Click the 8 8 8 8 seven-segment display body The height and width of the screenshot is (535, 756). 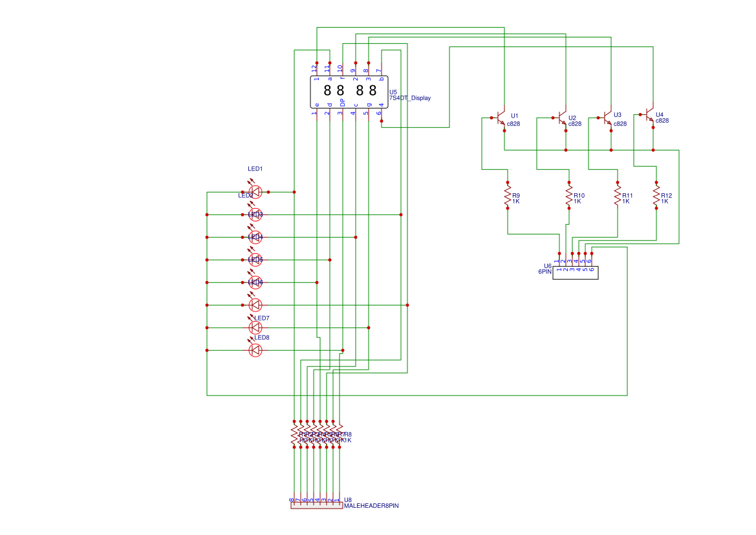coord(349,92)
